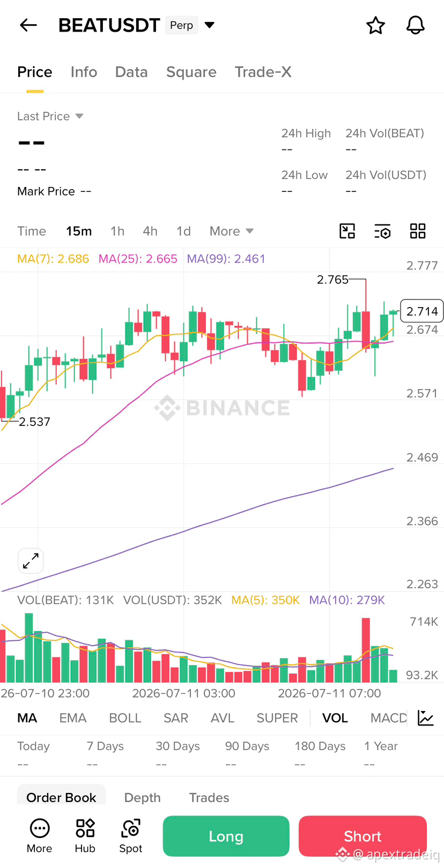444x868 pixels.
Task: Toggle the SUPER indicator
Action: tap(277, 718)
